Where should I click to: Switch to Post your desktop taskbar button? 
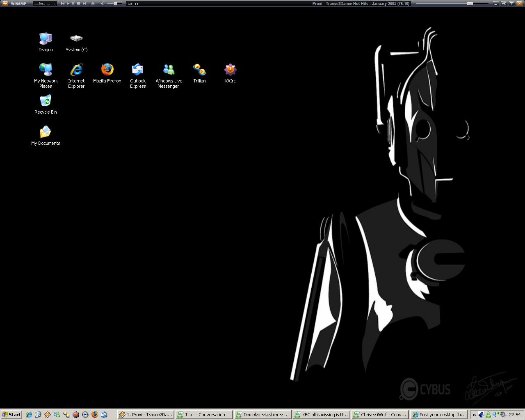click(438, 415)
